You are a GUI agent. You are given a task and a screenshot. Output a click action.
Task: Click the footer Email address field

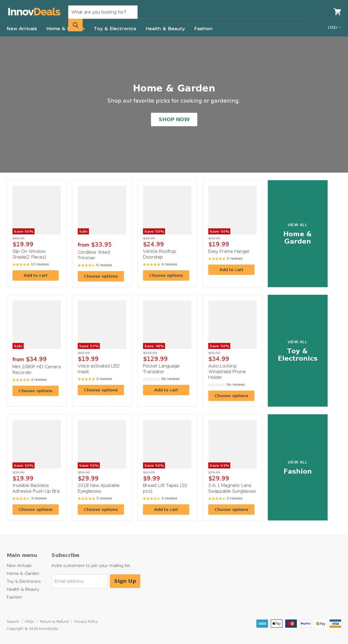coord(79,581)
